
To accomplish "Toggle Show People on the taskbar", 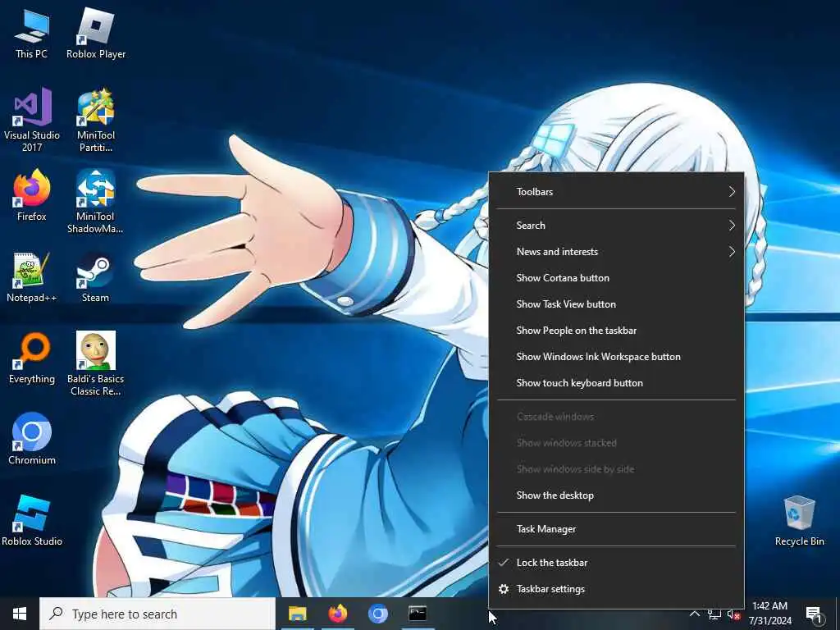I will (x=617, y=331).
